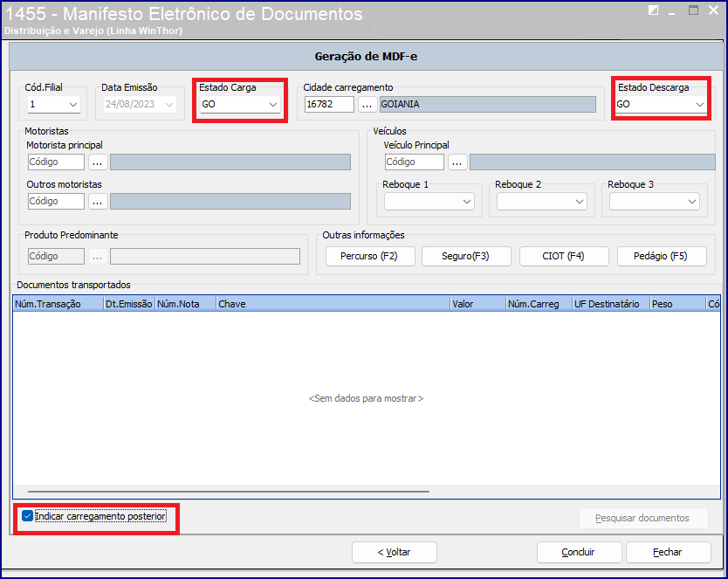The image size is (728, 579).
Task: Click the Fechar button
Action: 668,552
